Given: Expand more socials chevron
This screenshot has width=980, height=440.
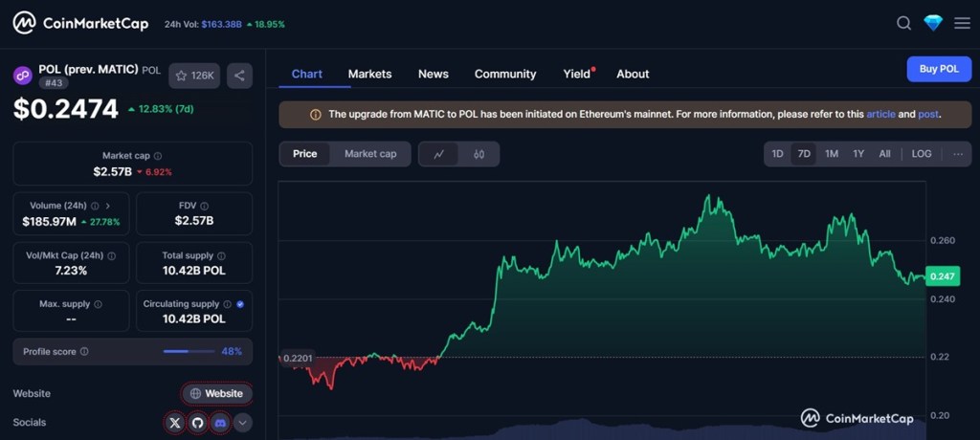Looking at the screenshot, I should (243, 422).
